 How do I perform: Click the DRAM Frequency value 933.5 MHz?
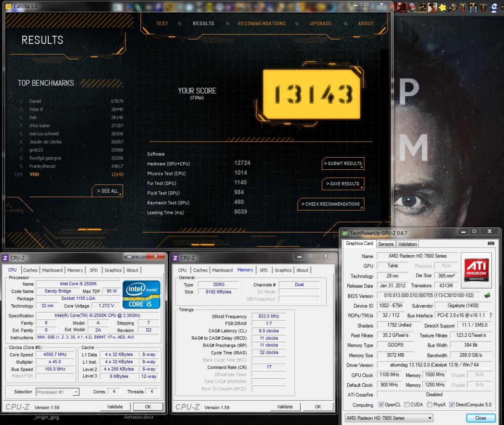coord(269,316)
